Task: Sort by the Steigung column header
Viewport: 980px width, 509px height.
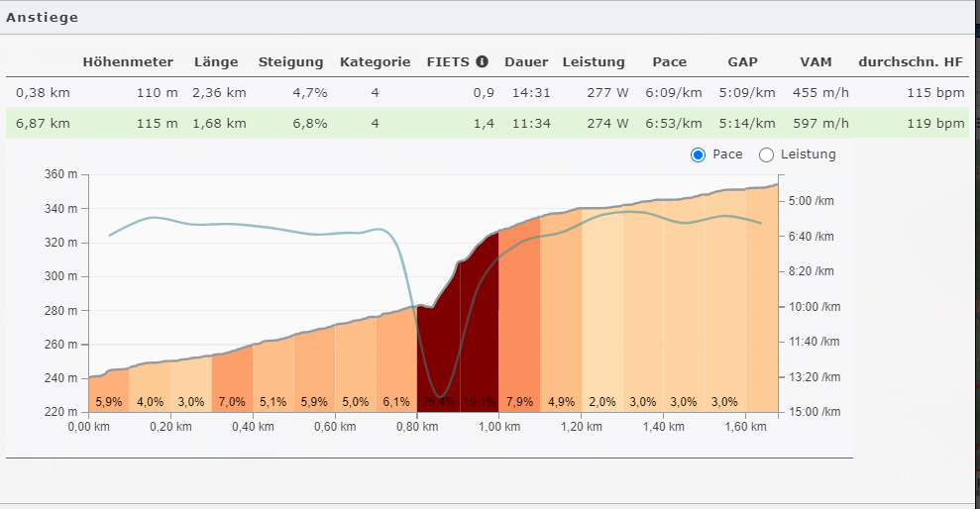Action: [x=290, y=61]
